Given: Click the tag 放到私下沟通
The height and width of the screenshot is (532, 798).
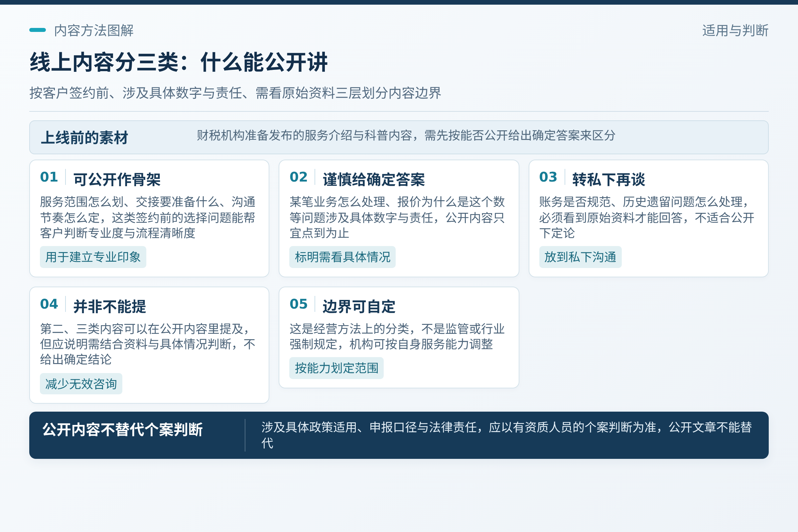Looking at the screenshot, I should (581, 257).
